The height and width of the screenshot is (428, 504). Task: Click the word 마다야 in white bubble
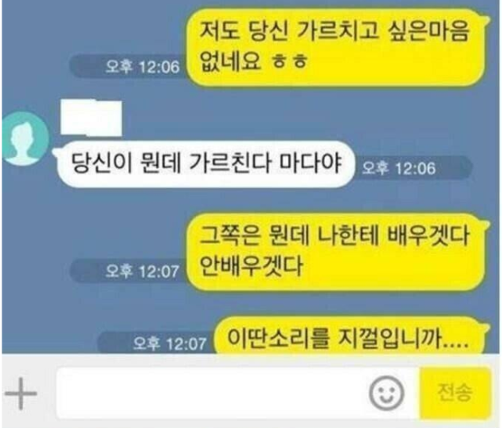pyautogui.click(x=311, y=163)
